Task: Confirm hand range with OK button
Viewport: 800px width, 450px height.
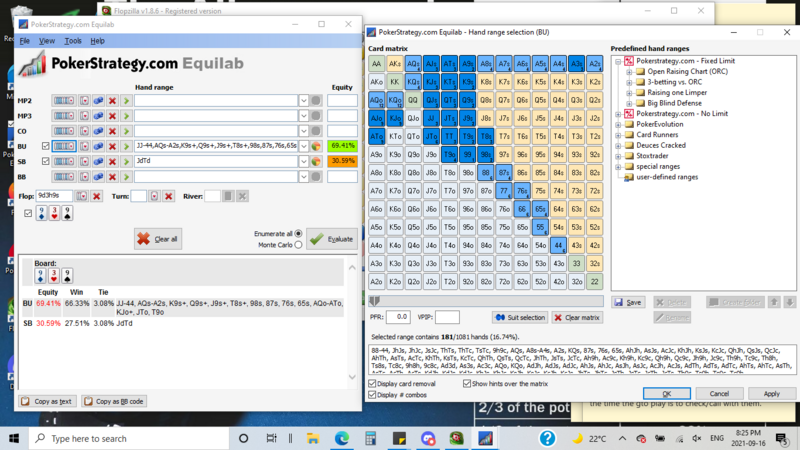Action: click(x=667, y=393)
